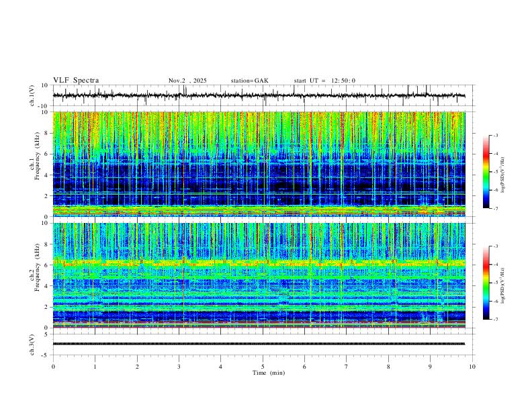Select the "ch.3(V)" axis label
This screenshot has height=411, width=532.
32,345
